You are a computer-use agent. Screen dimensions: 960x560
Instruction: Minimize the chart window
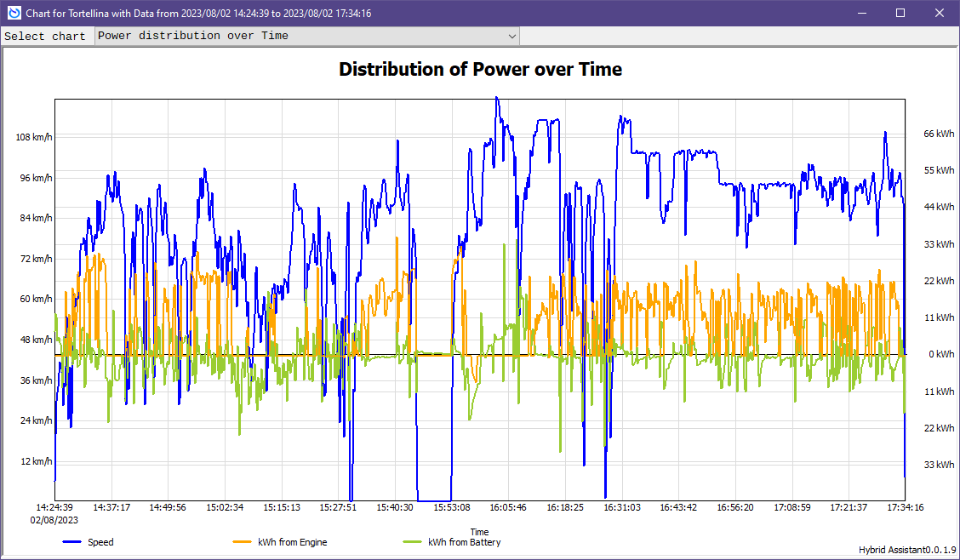pos(862,13)
